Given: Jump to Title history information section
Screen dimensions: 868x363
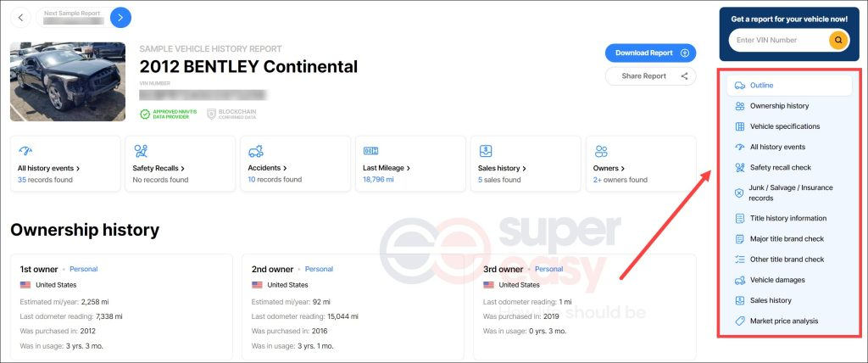Looking at the screenshot, I should pyautogui.click(x=789, y=218).
